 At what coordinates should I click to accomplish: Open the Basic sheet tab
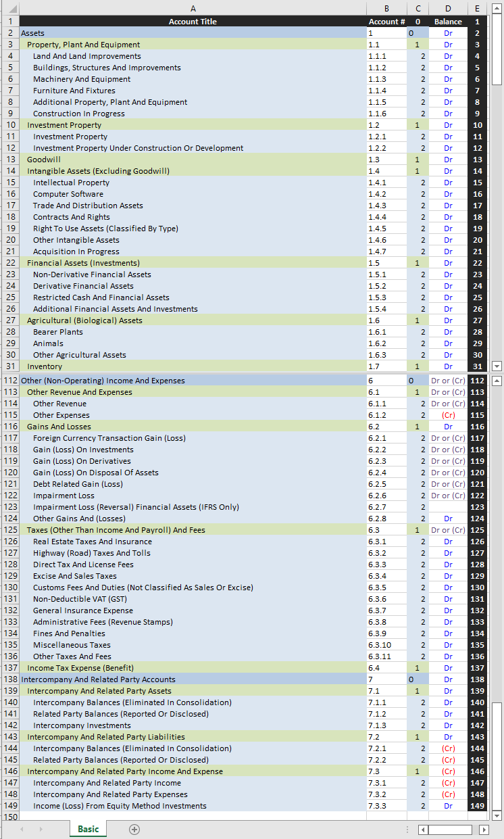point(88,829)
